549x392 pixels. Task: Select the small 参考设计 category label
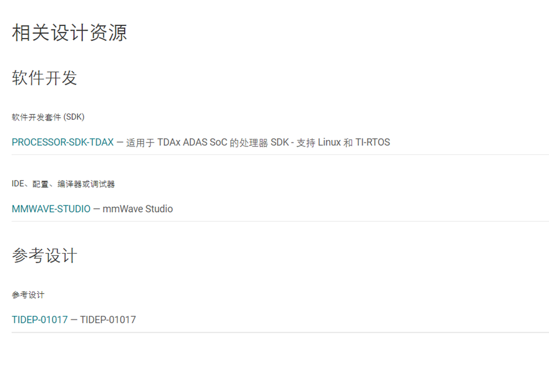pos(27,295)
